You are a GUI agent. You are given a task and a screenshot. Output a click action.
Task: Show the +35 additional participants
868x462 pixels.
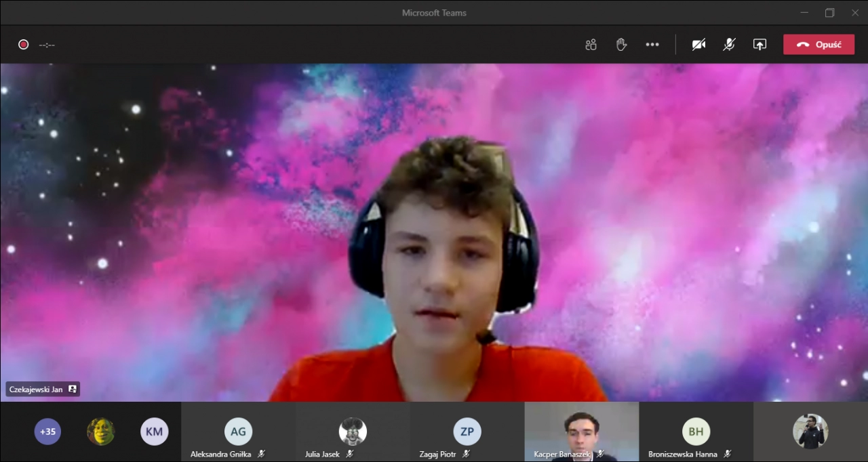pos(47,432)
